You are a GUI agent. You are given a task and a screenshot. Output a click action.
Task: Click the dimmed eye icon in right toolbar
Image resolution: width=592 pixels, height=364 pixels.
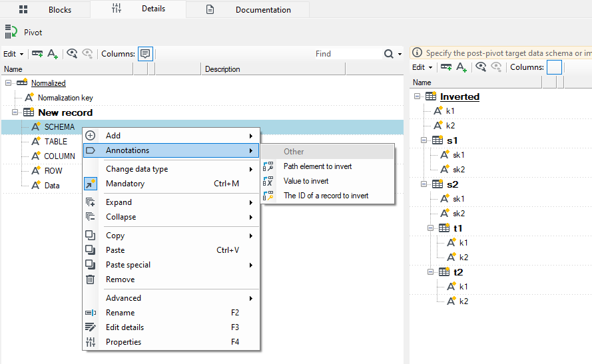496,67
